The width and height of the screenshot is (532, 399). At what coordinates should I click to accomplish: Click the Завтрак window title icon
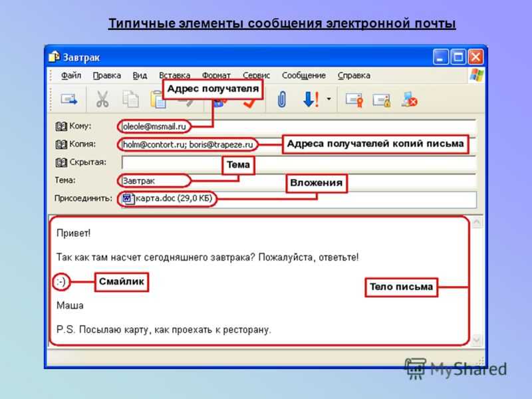click(55, 57)
